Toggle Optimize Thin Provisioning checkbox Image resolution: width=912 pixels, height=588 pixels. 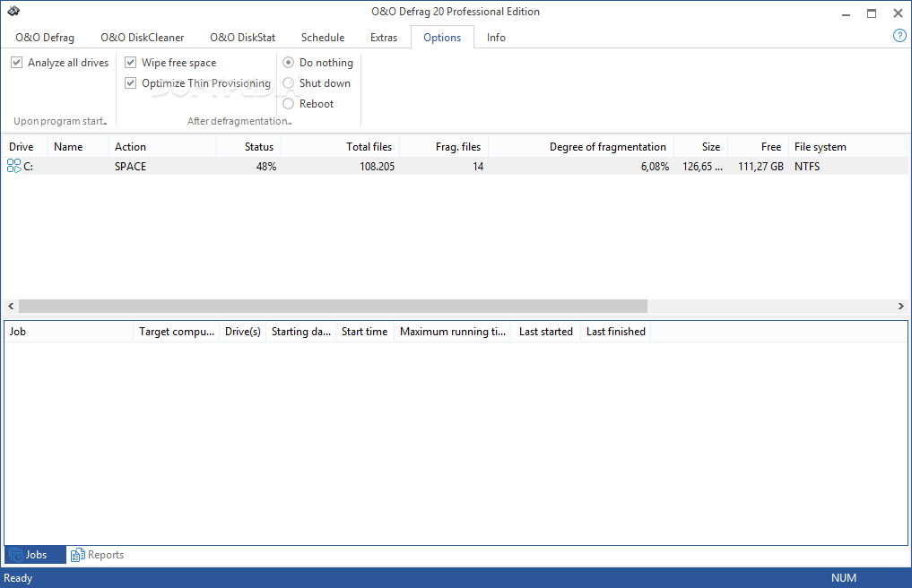(x=131, y=83)
